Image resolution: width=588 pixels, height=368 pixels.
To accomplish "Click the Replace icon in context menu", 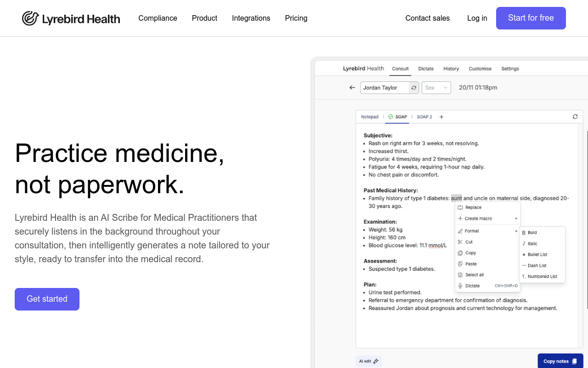I will pos(460,207).
